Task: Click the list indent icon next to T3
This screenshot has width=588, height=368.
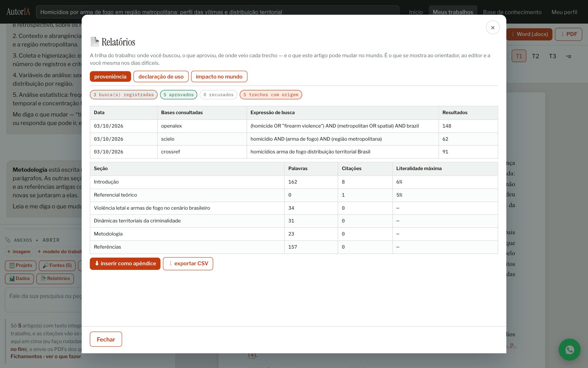Action: [x=569, y=56]
